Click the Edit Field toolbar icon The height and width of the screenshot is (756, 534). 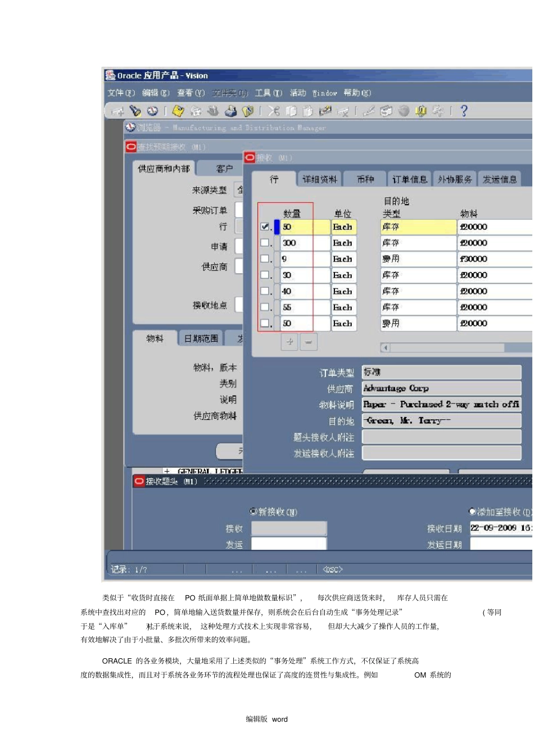pos(369,111)
